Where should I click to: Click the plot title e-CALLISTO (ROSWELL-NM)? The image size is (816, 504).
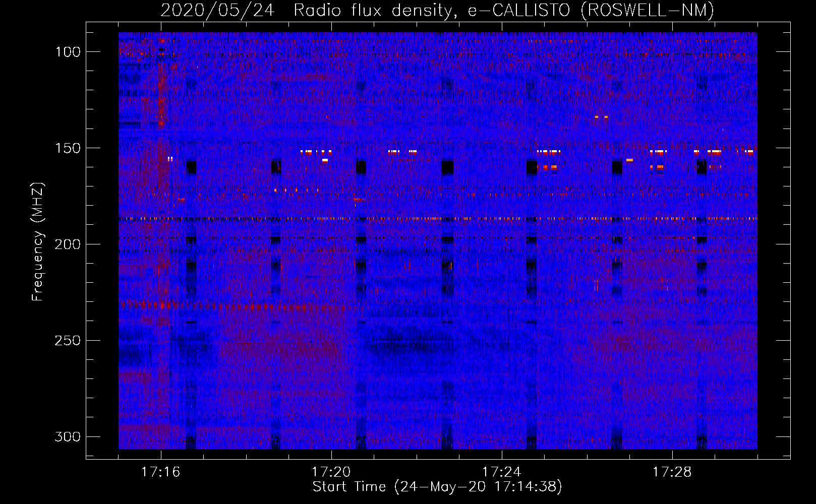click(x=591, y=10)
